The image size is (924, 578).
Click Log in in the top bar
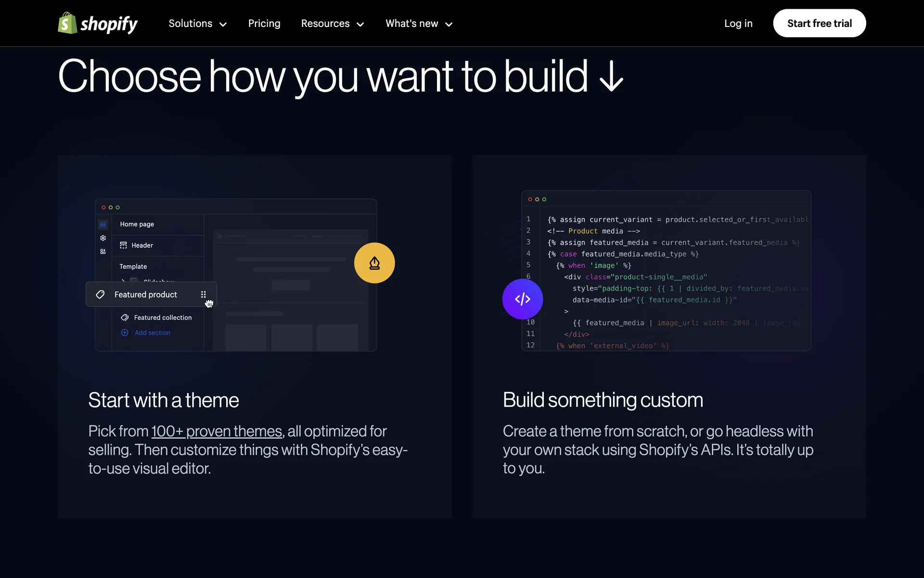[x=738, y=24]
